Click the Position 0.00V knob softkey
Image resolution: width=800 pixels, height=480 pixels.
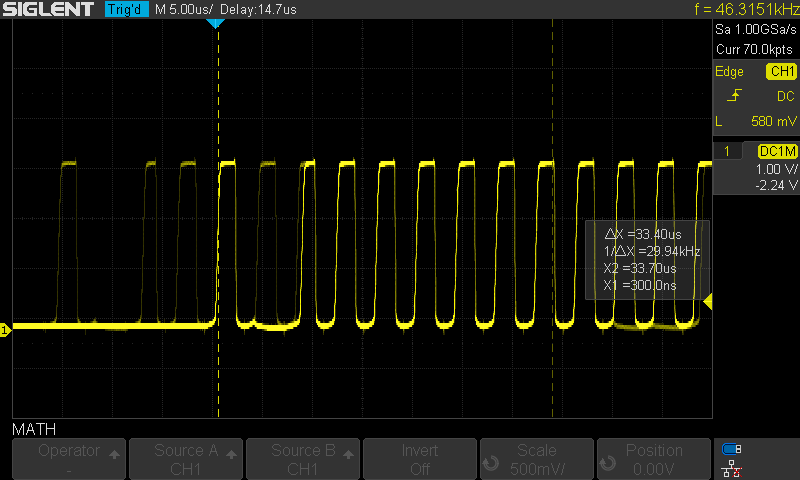click(x=654, y=459)
